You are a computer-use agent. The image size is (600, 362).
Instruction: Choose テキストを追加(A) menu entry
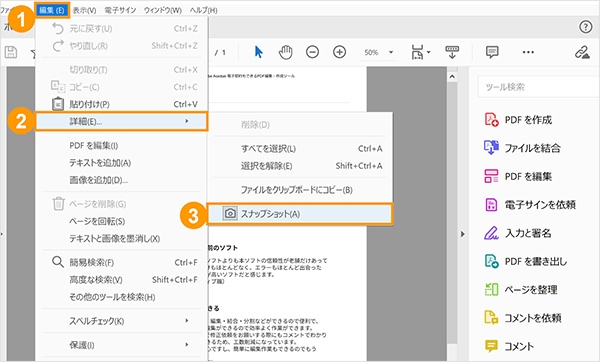pos(122,163)
